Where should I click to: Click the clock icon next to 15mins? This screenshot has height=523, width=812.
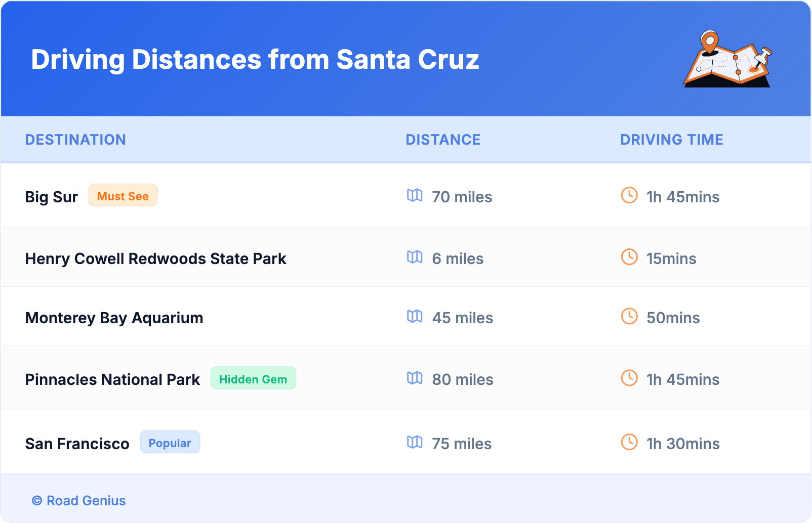click(x=629, y=257)
